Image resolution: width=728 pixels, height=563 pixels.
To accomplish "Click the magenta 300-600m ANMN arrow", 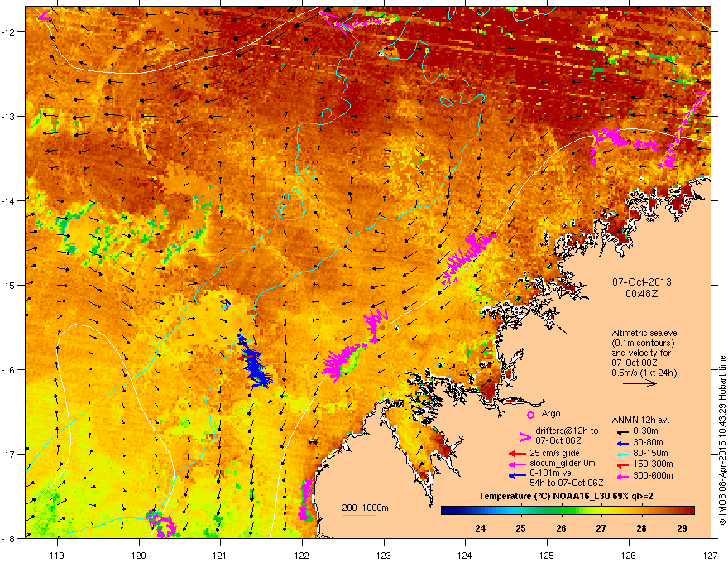I will coord(622,476).
